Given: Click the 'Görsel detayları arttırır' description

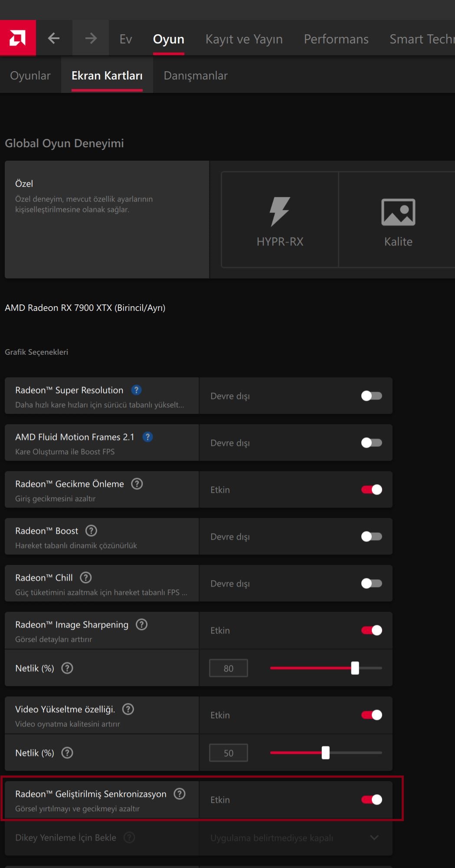Looking at the screenshot, I should coord(54,639).
